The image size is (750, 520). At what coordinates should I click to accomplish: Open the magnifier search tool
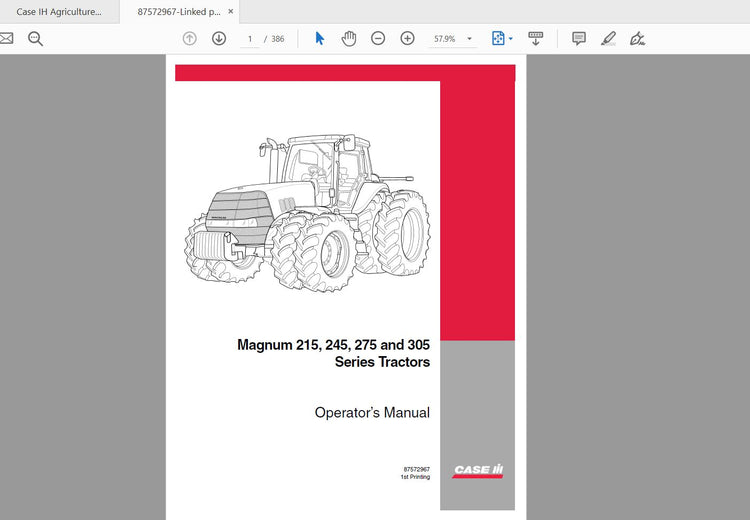[x=35, y=39]
